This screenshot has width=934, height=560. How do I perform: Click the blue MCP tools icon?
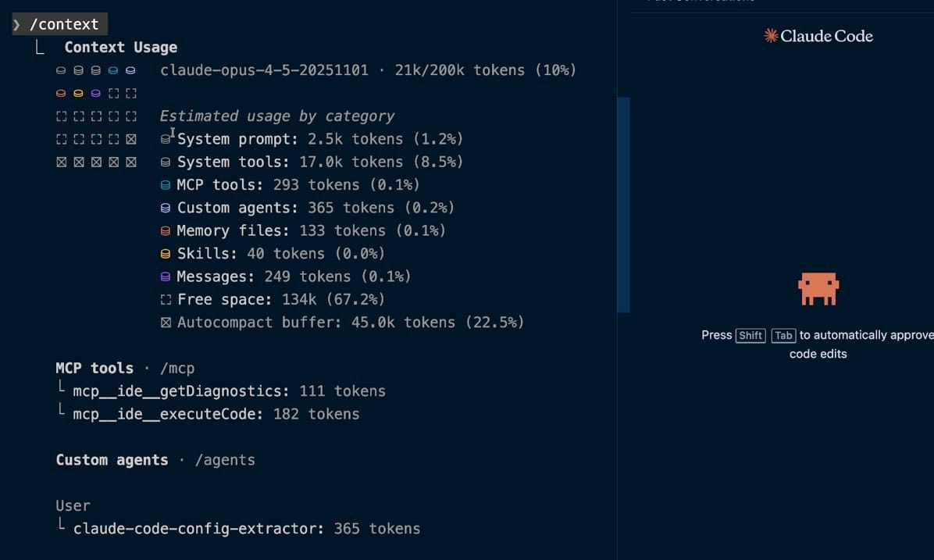(165, 185)
